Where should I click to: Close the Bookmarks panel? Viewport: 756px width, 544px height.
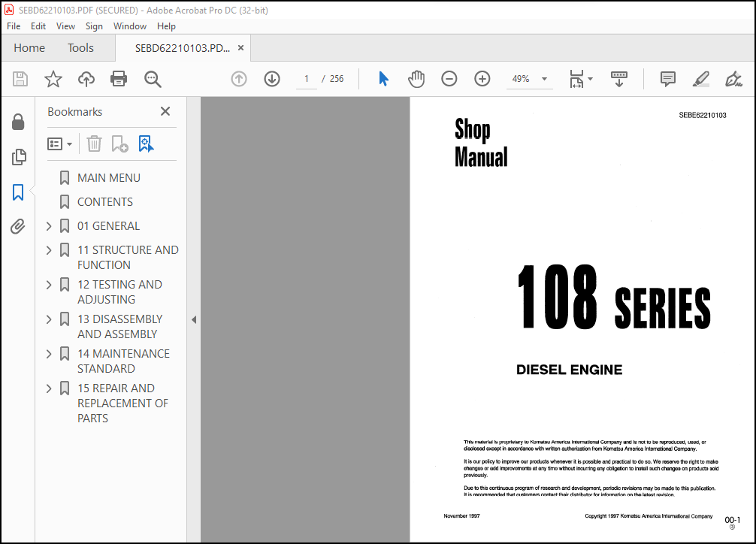tap(165, 111)
